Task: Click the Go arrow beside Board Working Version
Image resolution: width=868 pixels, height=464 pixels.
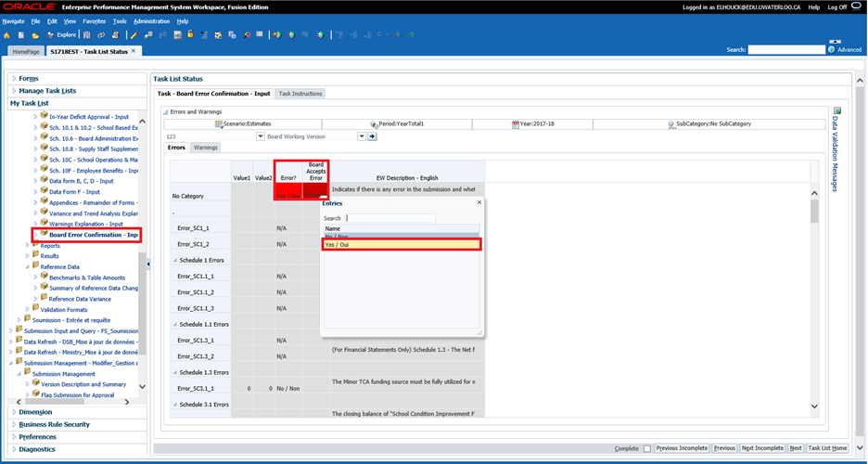Action: pyautogui.click(x=373, y=136)
